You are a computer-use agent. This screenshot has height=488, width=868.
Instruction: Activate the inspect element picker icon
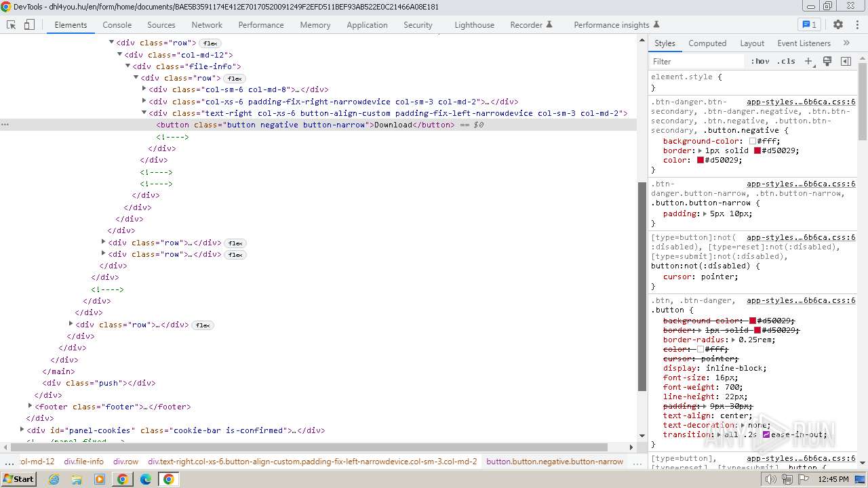click(x=11, y=24)
